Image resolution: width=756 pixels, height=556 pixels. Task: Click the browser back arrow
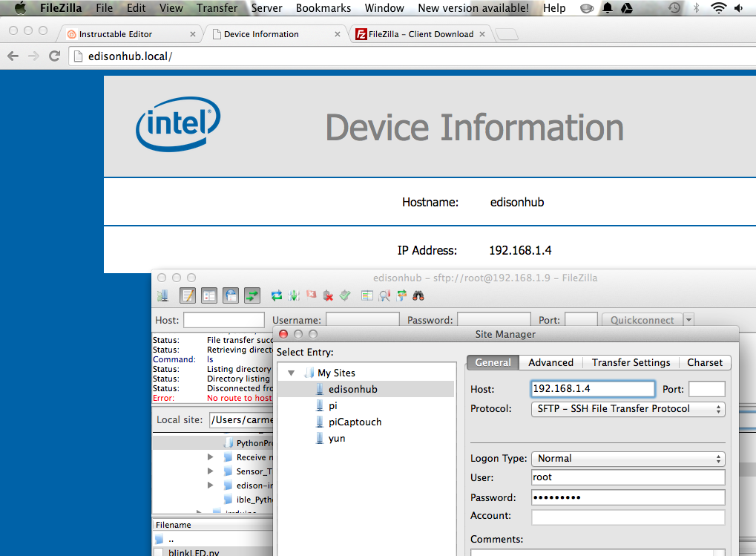point(13,56)
